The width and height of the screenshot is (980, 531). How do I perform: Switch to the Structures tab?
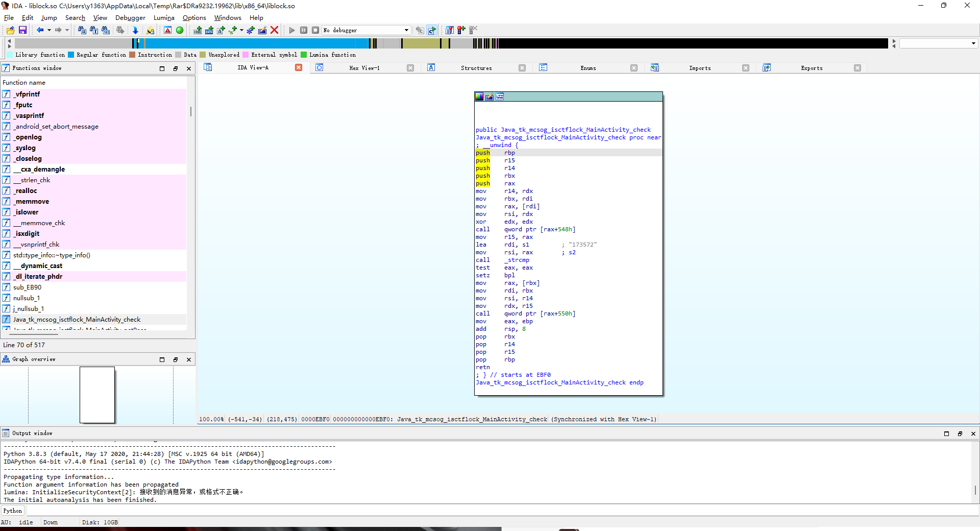tap(476, 68)
